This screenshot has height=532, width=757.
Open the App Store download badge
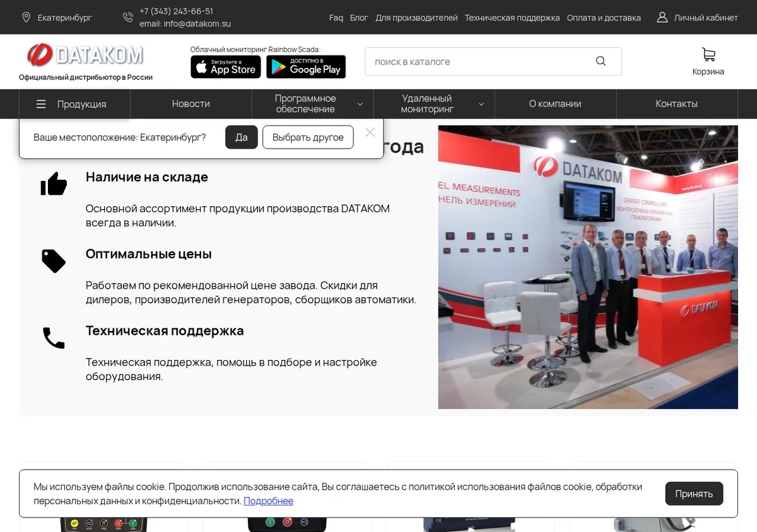click(226, 67)
